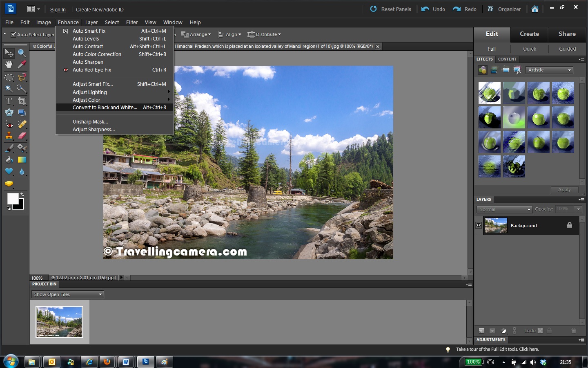588x368 pixels.
Task: Click the Apply button in Effects panel
Action: click(564, 190)
